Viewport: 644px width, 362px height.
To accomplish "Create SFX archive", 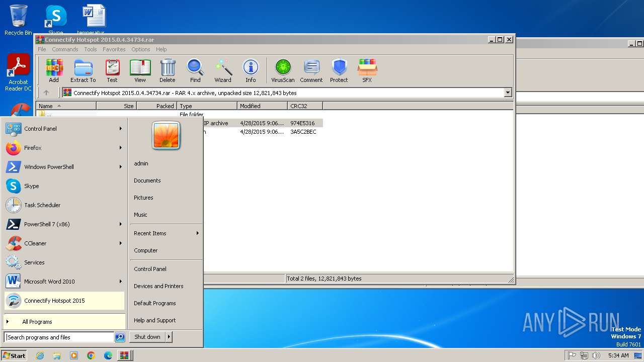I will pyautogui.click(x=367, y=70).
